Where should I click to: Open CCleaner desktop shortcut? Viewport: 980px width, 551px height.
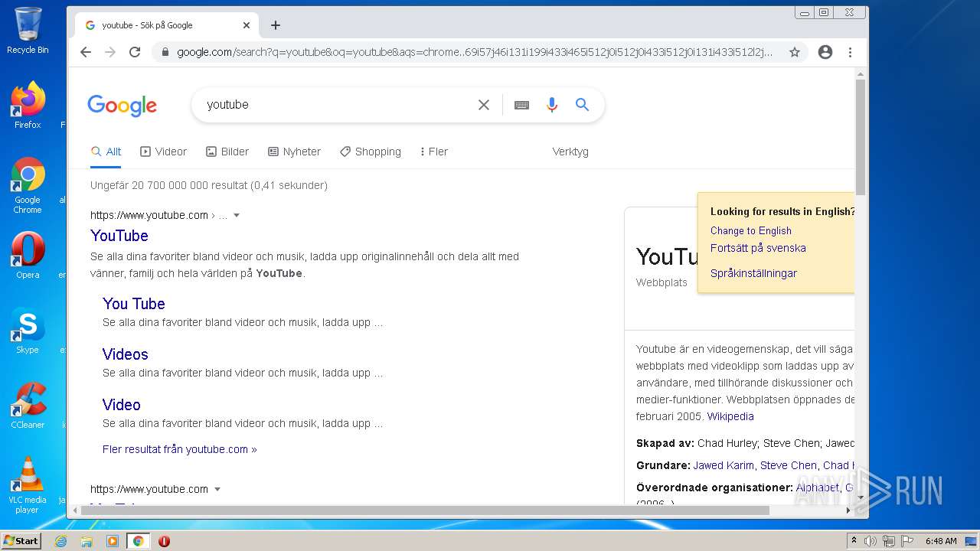[x=28, y=406]
